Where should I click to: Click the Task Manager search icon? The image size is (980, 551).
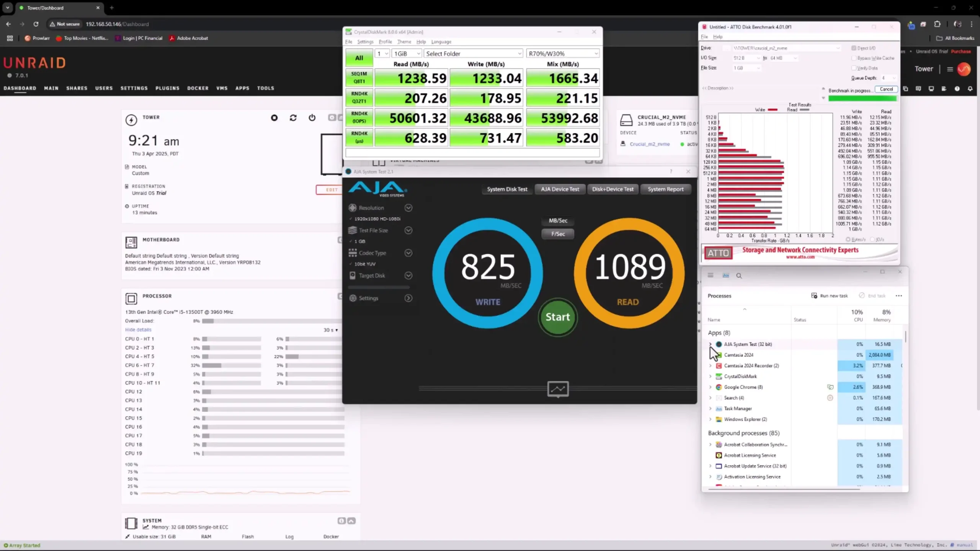coord(739,275)
